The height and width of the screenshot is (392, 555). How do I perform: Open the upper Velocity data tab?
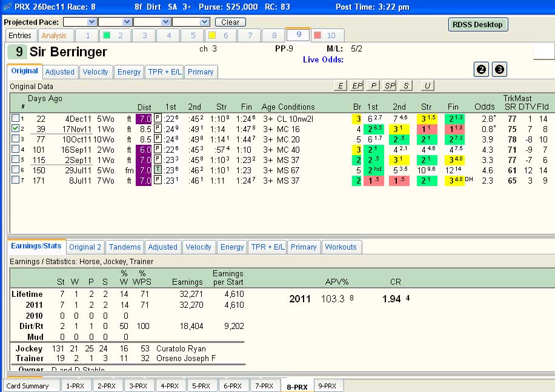click(95, 72)
